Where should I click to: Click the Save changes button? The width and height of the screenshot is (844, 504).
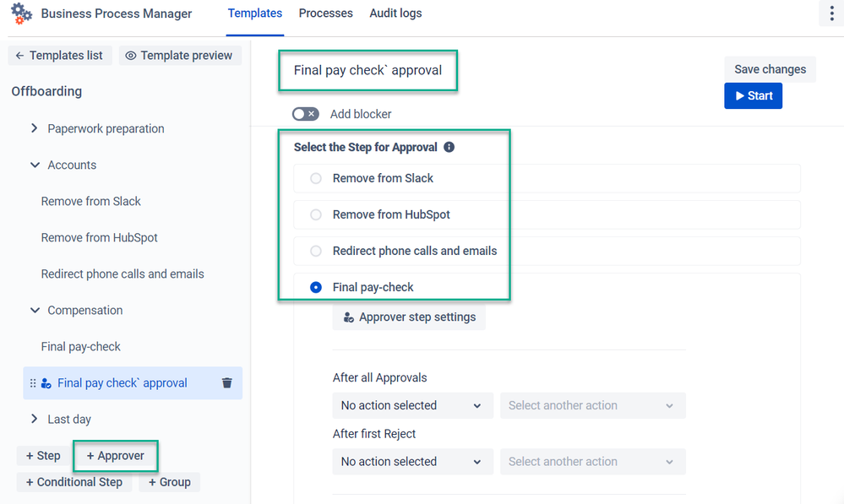770,69
